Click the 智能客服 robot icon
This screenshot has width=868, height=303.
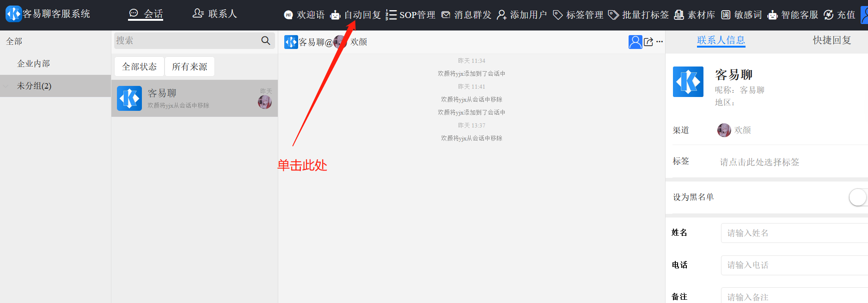pos(772,15)
